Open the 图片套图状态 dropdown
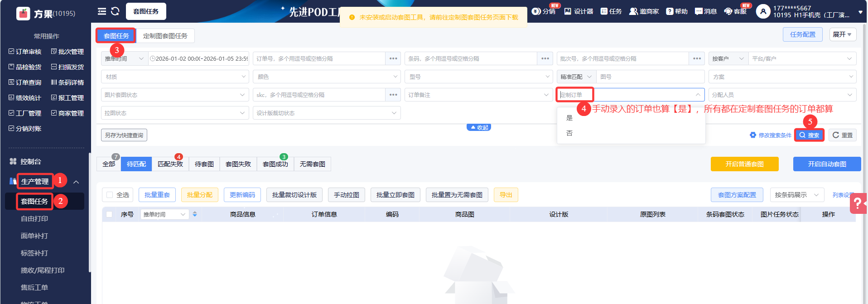 click(x=175, y=95)
